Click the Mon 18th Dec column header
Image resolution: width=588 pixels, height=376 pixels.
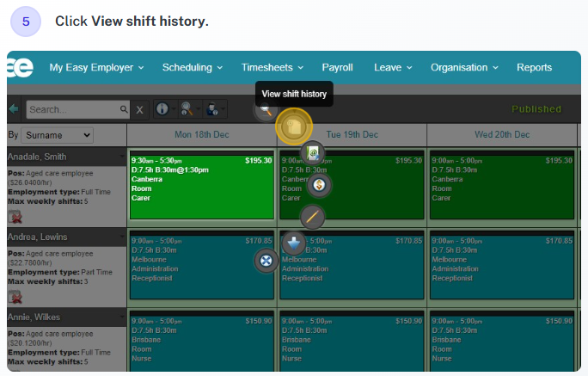pyautogui.click(x=202, y=135)
